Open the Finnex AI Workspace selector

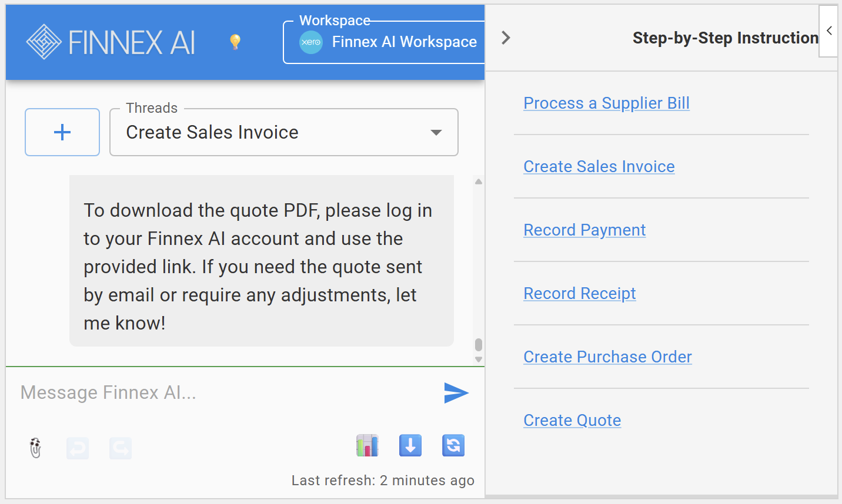(385, 42)
